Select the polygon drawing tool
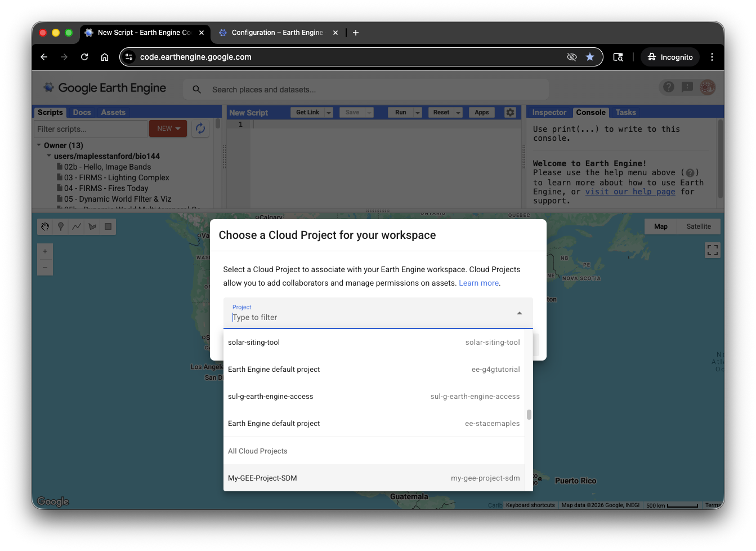756x551 pixels. coord(92,226)
